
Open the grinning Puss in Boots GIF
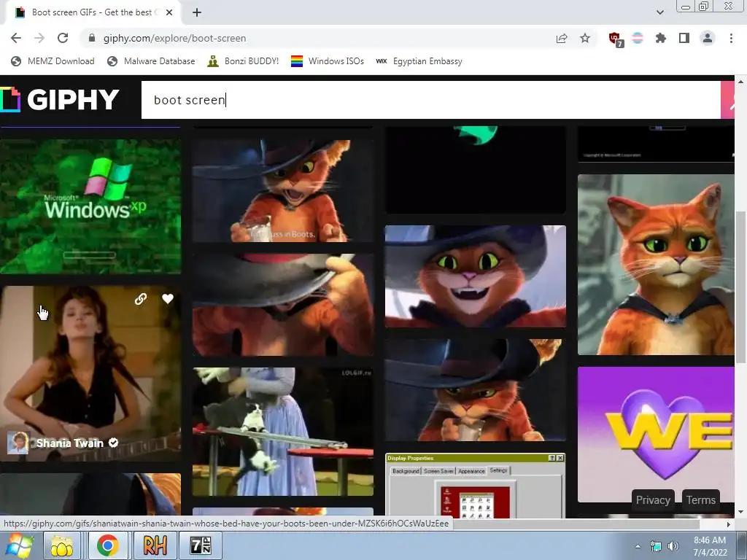(x=476, y=276)
